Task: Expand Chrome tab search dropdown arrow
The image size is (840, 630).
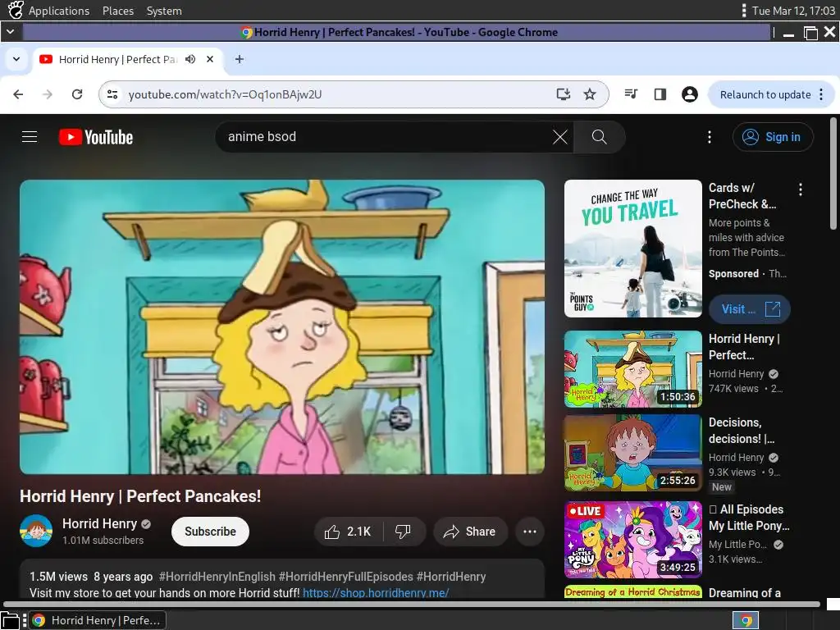Action: [16, 59]
